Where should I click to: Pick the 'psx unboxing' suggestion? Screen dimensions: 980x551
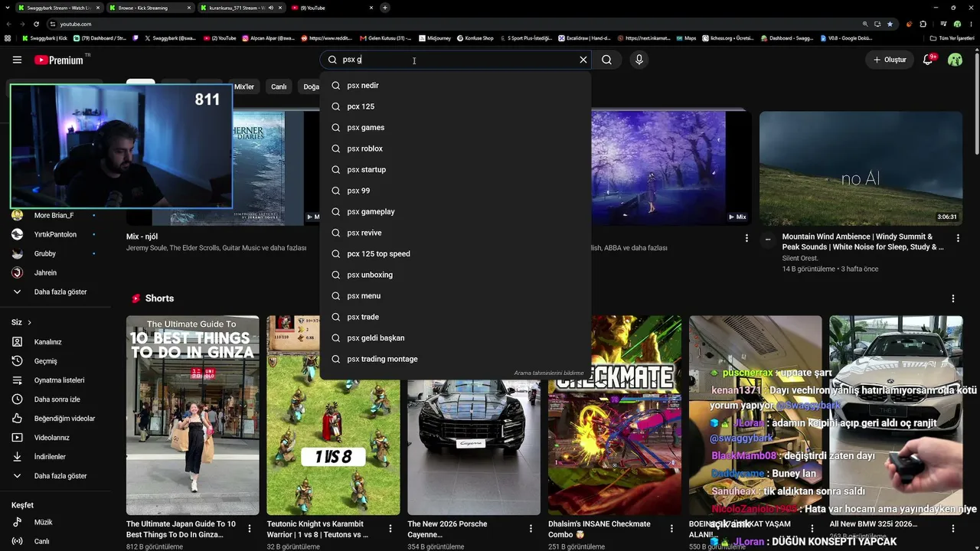click(456, 275)
